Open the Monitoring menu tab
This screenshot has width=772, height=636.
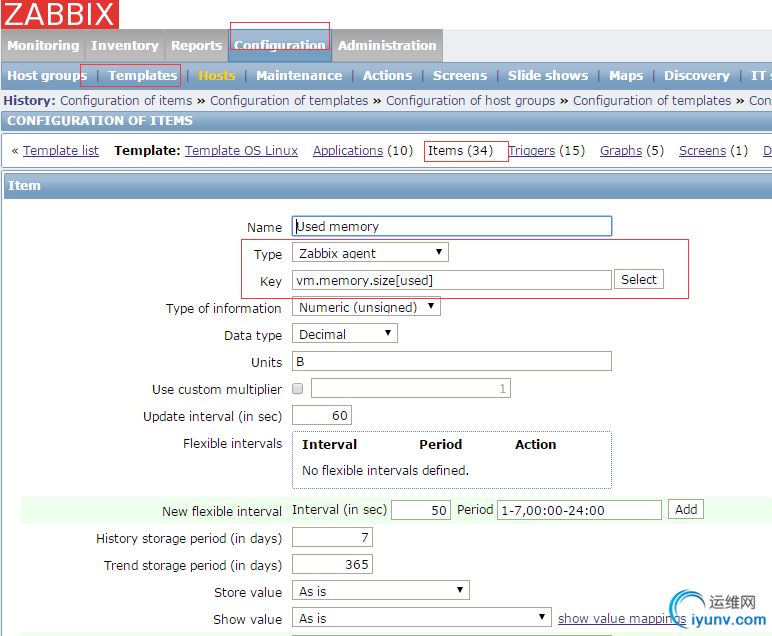click(x=43, y=45)
